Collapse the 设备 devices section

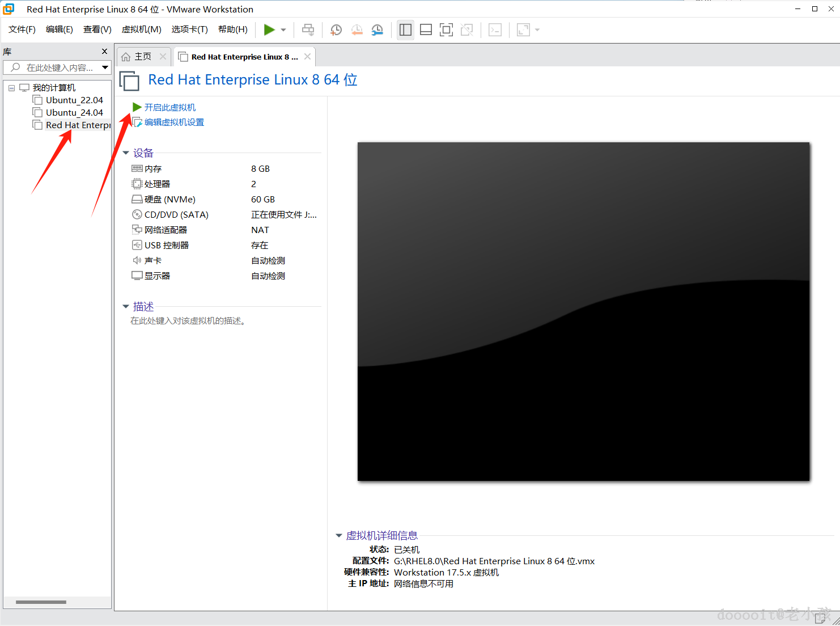[126, 153]
